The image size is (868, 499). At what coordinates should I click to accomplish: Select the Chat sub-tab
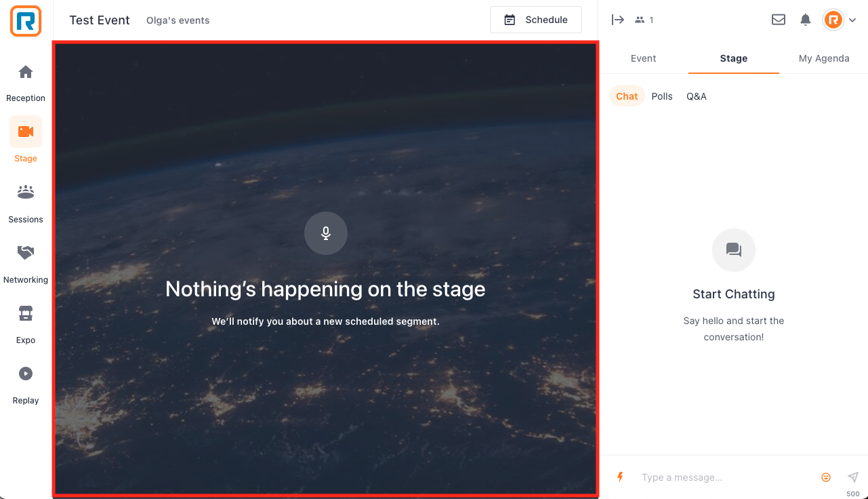(x=627, y=96)
